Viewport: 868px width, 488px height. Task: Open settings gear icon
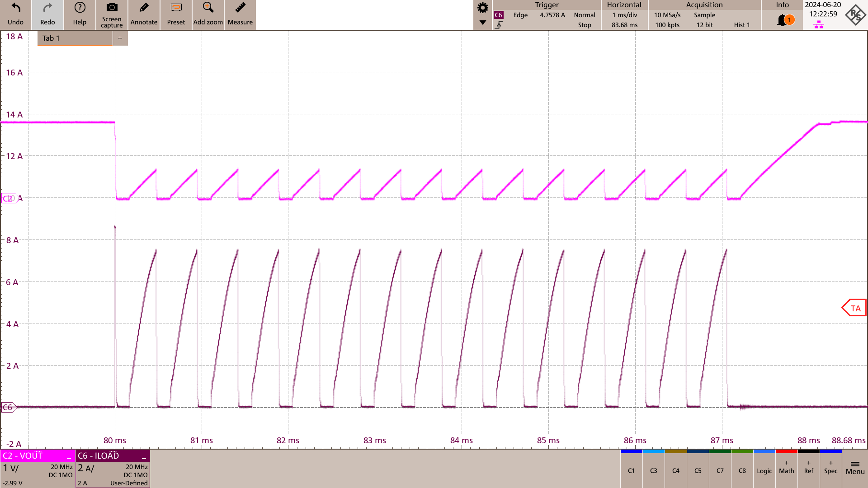[482, 8]
